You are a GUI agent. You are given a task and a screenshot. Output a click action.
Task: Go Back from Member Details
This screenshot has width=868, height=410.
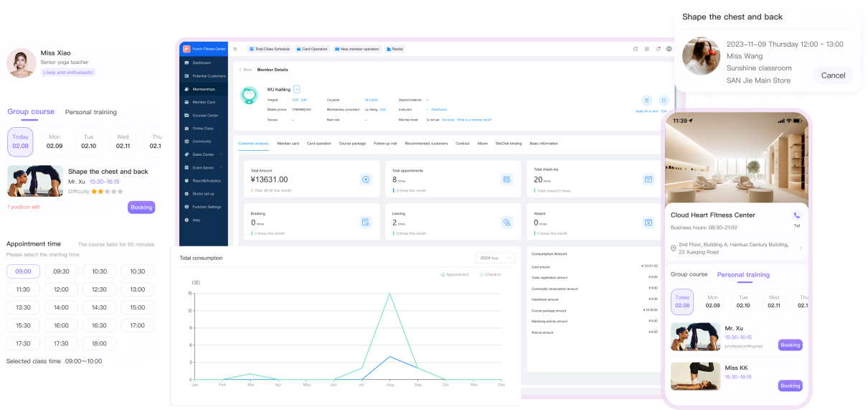(x=245, y=70)
